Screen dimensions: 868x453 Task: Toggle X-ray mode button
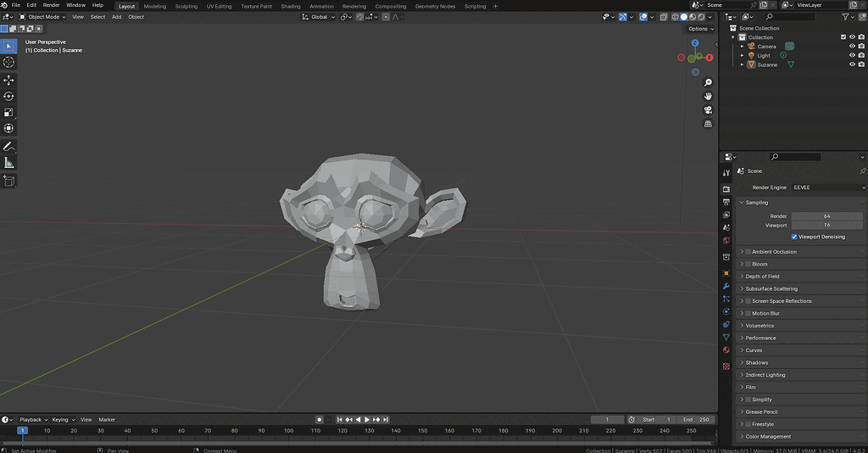pyautogui.click(x=664, y=17)
